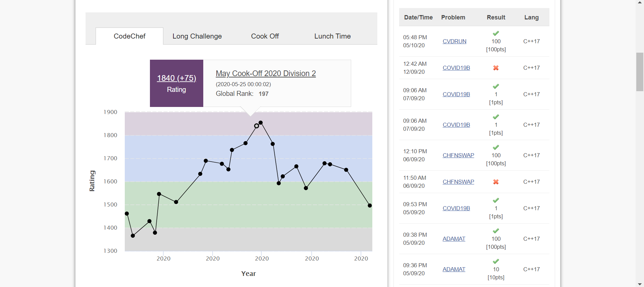Click the highlighted open-circle point on graph

[257, 126]
